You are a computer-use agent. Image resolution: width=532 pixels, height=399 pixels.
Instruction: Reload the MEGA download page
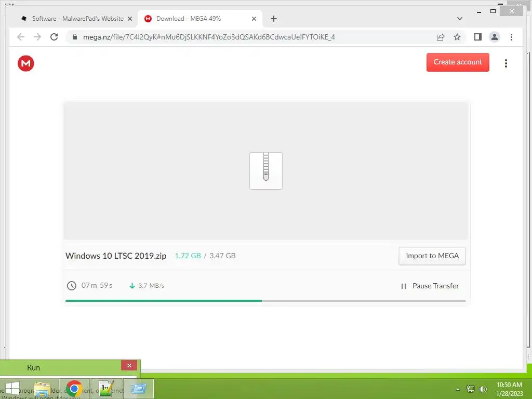54,37
